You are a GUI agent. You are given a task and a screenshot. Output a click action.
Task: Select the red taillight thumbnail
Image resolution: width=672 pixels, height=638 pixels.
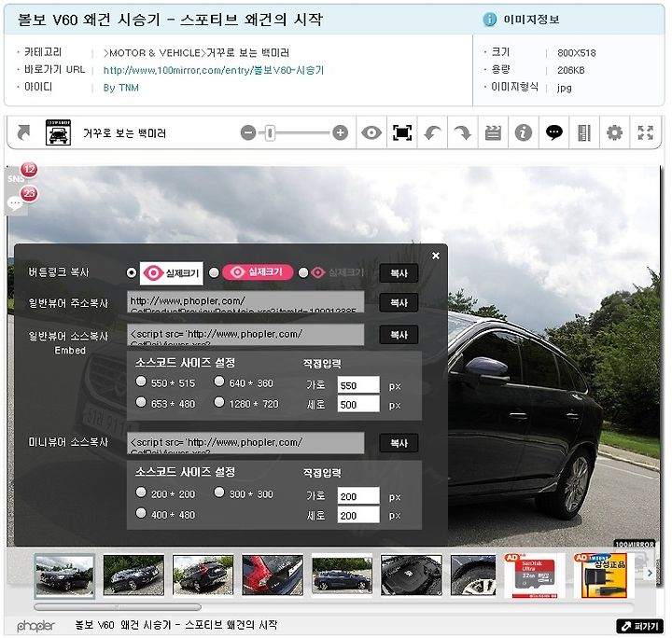click(x=273, y=576)
